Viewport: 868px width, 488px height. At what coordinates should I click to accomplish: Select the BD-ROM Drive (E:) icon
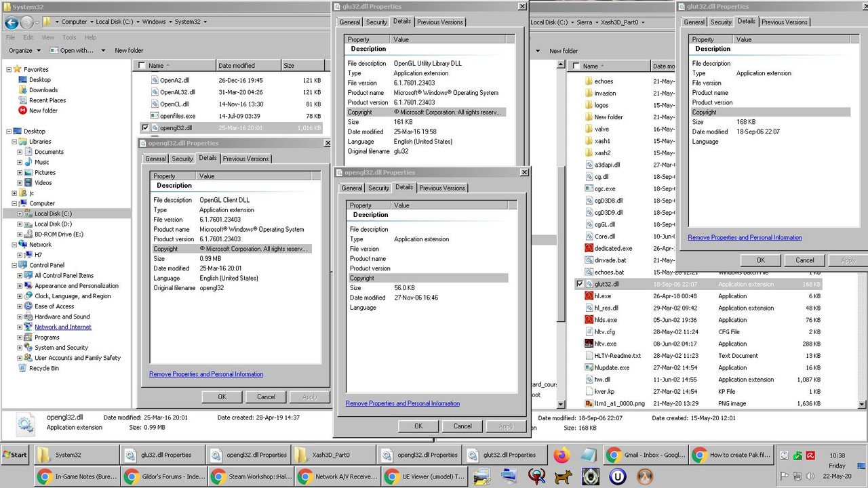28,234
